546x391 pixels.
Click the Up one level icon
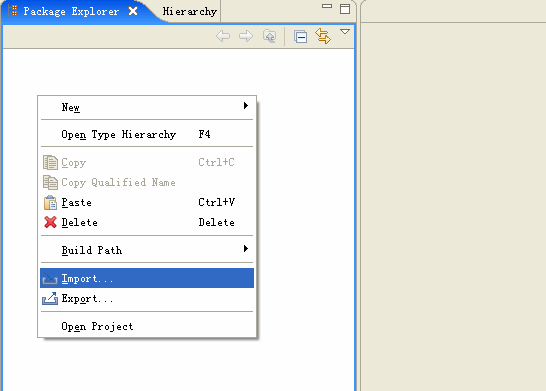point(270,36)
